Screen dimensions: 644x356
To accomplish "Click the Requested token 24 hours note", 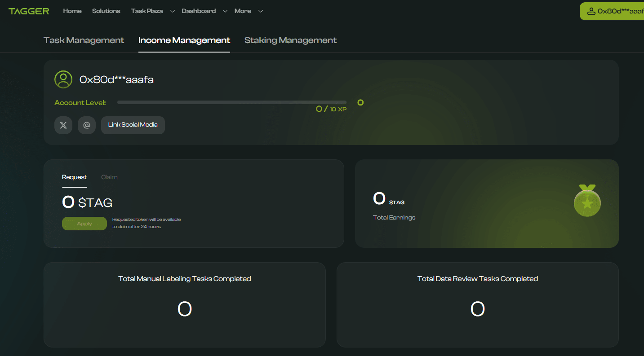I will (147, 223).
